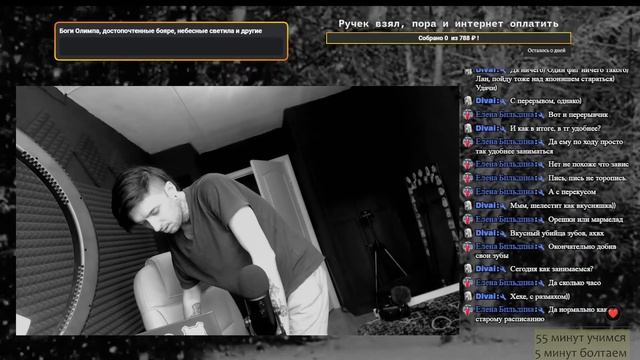Click Divai's avatar beside 'Сегодня как занимаемся?'
This screenshot has height=360, width=640.
pyautogui.click(x=468, y=269)
